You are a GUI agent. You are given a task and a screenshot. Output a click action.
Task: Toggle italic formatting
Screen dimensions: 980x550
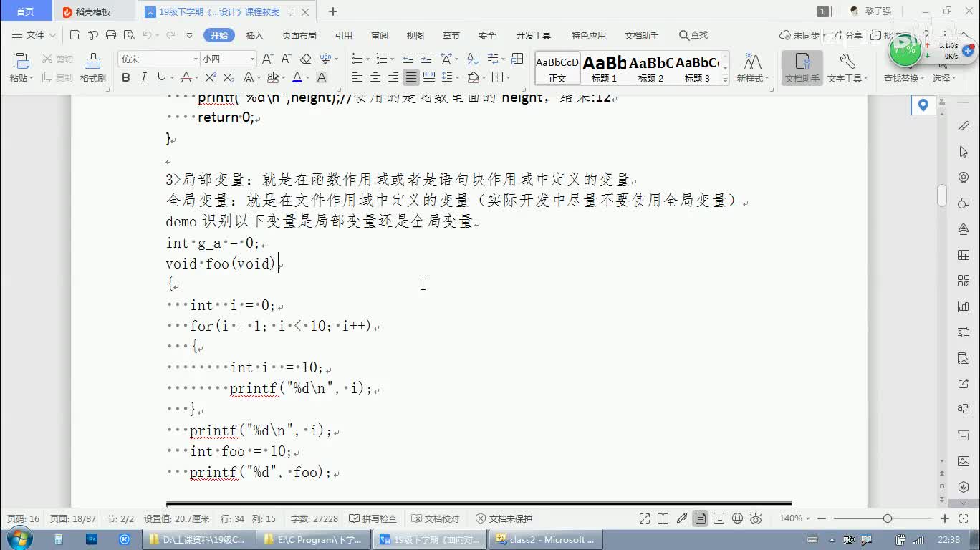coord(144,77)
